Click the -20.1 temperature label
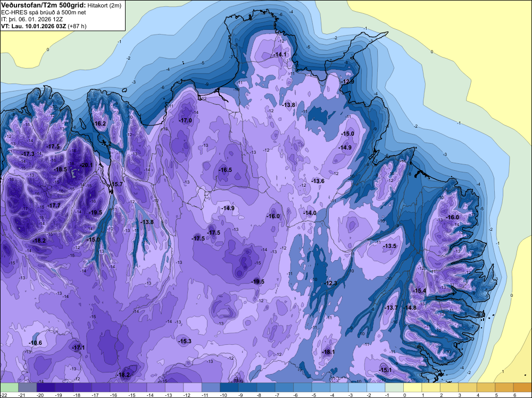The width and height of the screenshot is (532, 398). (86, 165)
